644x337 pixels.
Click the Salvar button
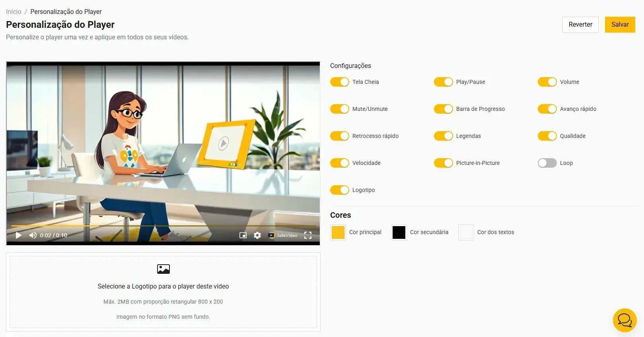(x=620, y=25)
